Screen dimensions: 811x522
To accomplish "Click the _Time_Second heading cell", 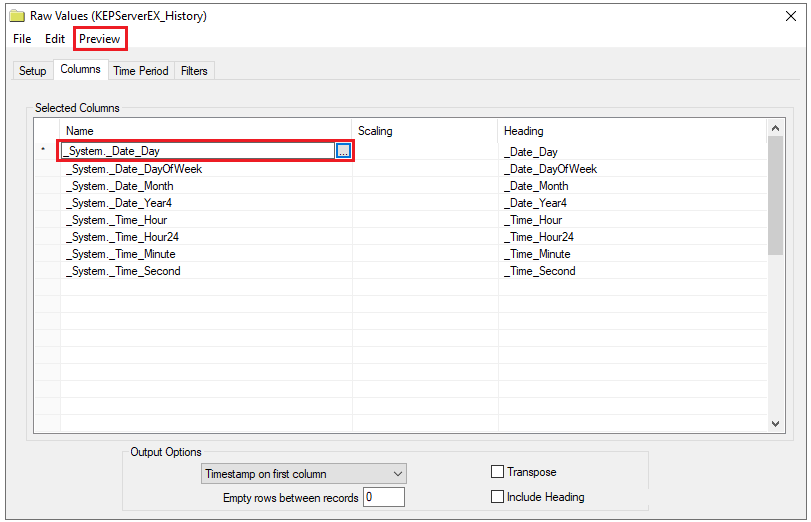I will [x=633, y=271].
